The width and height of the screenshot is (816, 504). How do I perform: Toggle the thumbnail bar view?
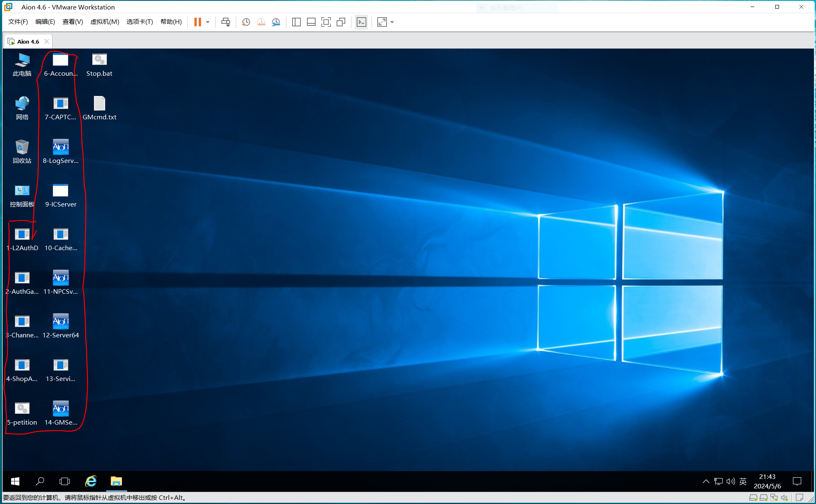tap(311, 22)
